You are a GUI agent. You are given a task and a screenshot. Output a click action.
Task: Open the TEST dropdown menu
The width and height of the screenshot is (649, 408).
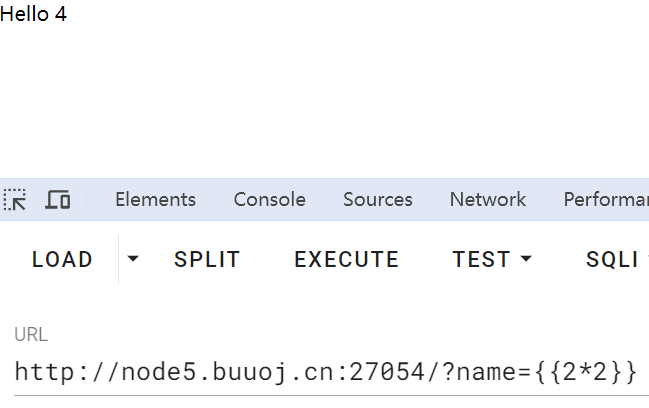[x=492, y=259]
